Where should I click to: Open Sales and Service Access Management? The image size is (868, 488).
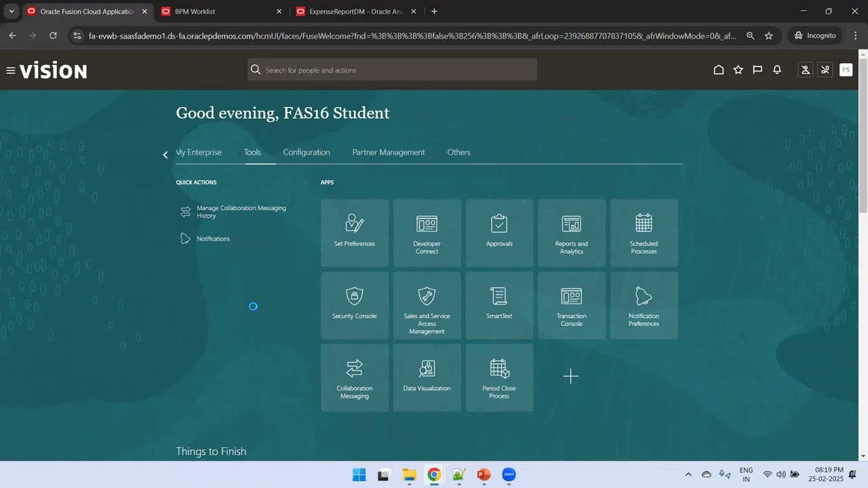427,305
